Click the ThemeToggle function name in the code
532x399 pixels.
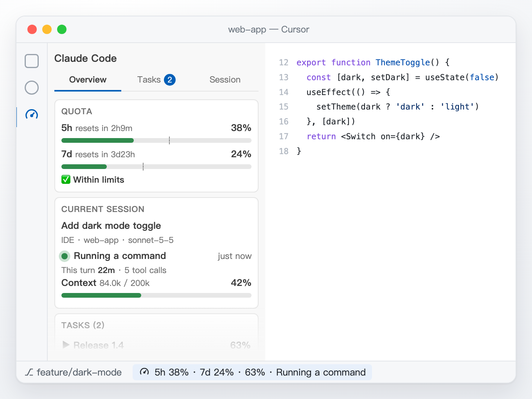(x=403, y=63)
